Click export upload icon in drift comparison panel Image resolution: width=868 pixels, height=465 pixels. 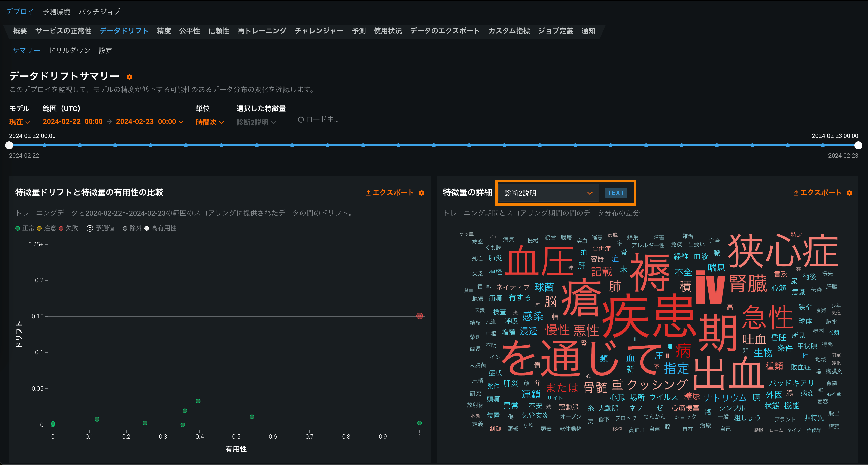(x=368, y=193)
